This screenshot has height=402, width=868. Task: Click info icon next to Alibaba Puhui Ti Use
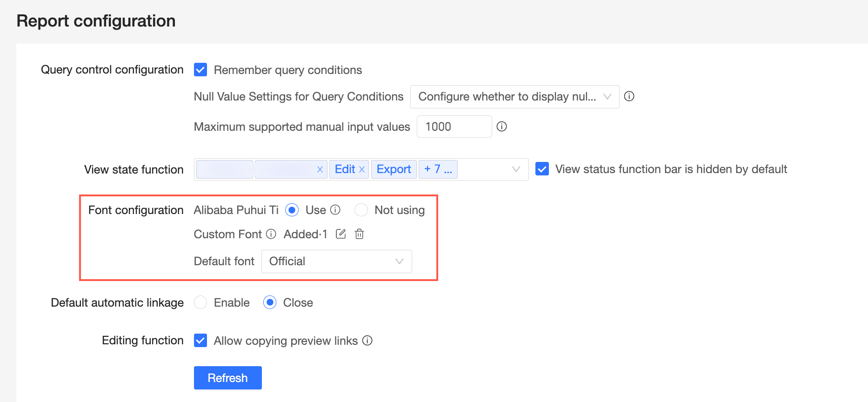click(335, 210)
